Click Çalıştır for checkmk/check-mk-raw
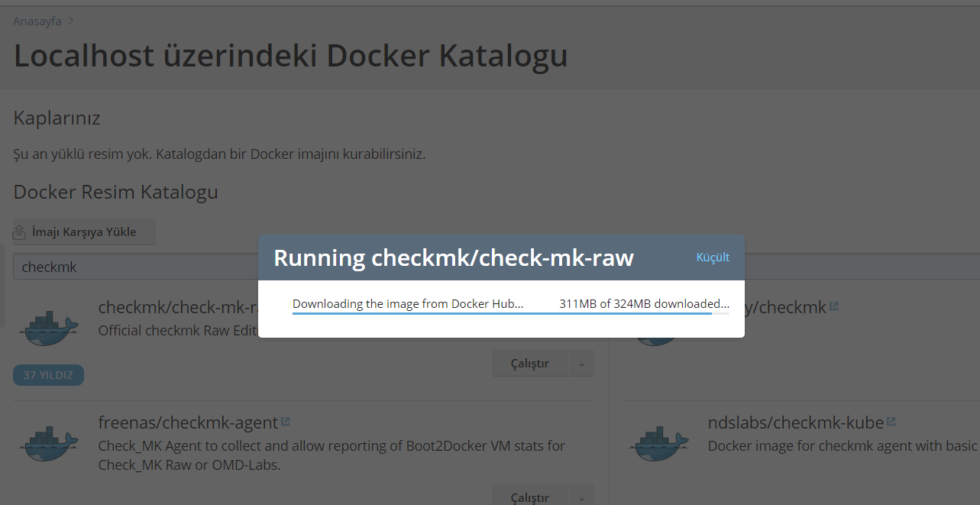The height and width of the screenshot is (505, 980). coord(530,364)
